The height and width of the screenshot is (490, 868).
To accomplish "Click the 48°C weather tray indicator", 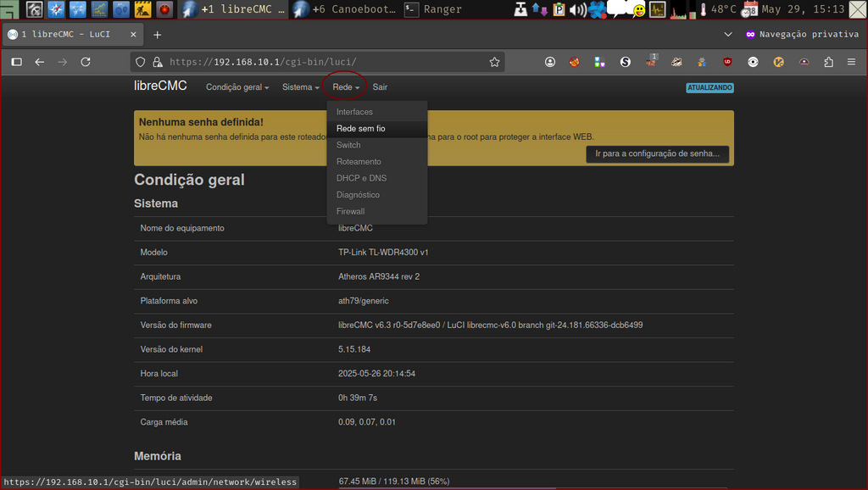I will [x=721, y=9].
